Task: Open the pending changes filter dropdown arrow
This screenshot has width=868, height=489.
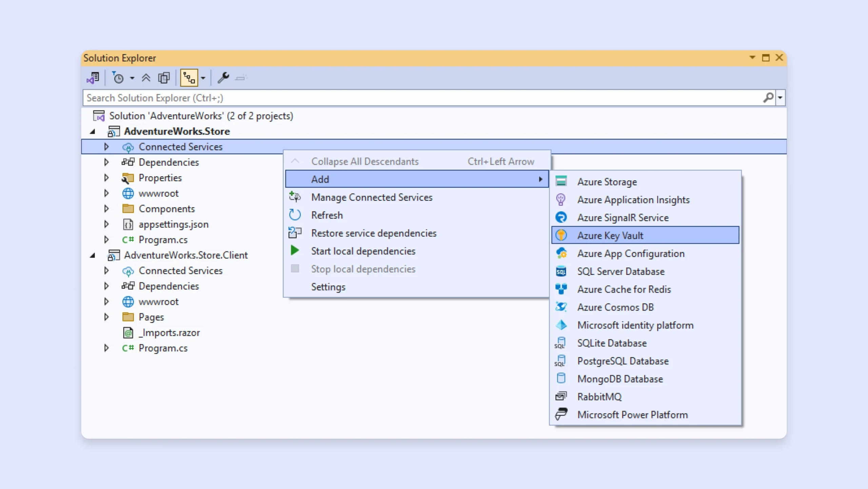Action: 132,78
